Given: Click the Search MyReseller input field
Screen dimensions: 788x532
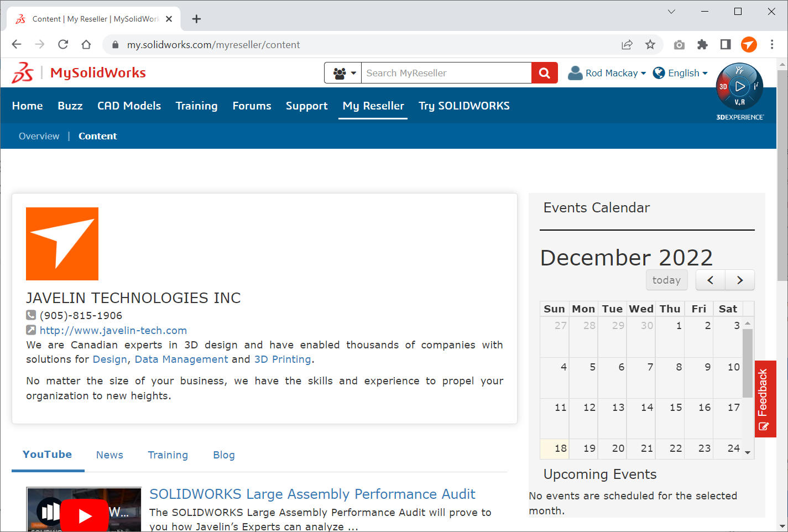Looking at the screenshot, I should [x=446, y=73].
